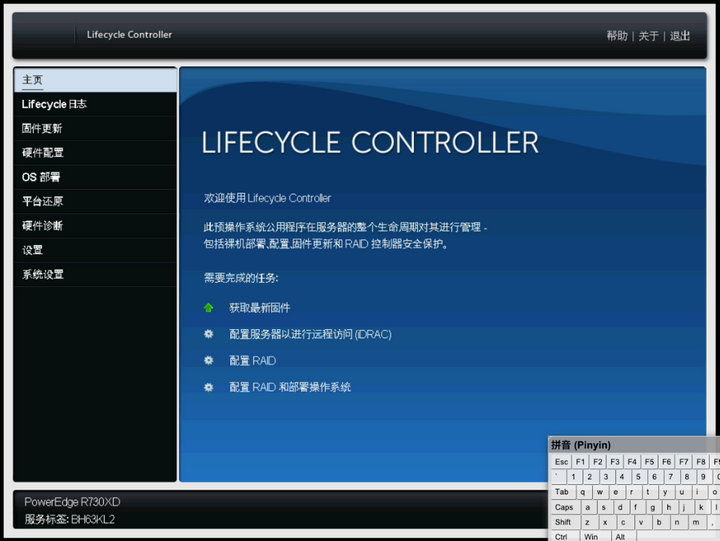Click 关于 in the top header

click(x=649, y=36)
